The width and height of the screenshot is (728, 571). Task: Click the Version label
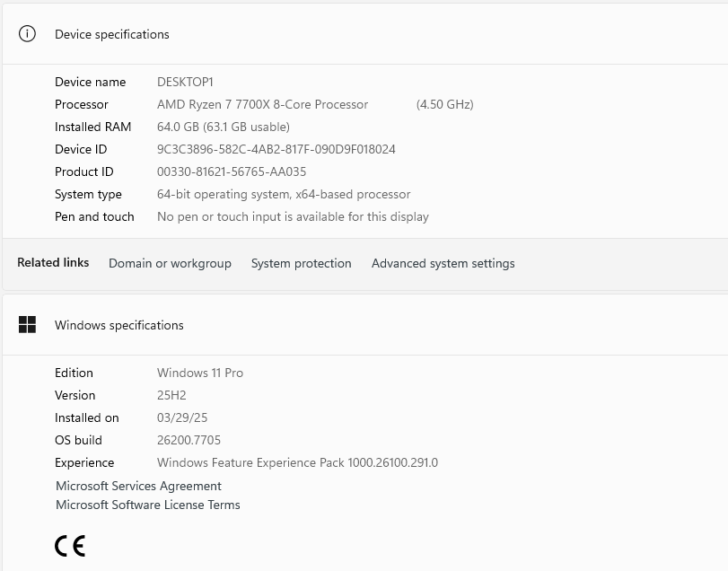[x=75, y=395]
